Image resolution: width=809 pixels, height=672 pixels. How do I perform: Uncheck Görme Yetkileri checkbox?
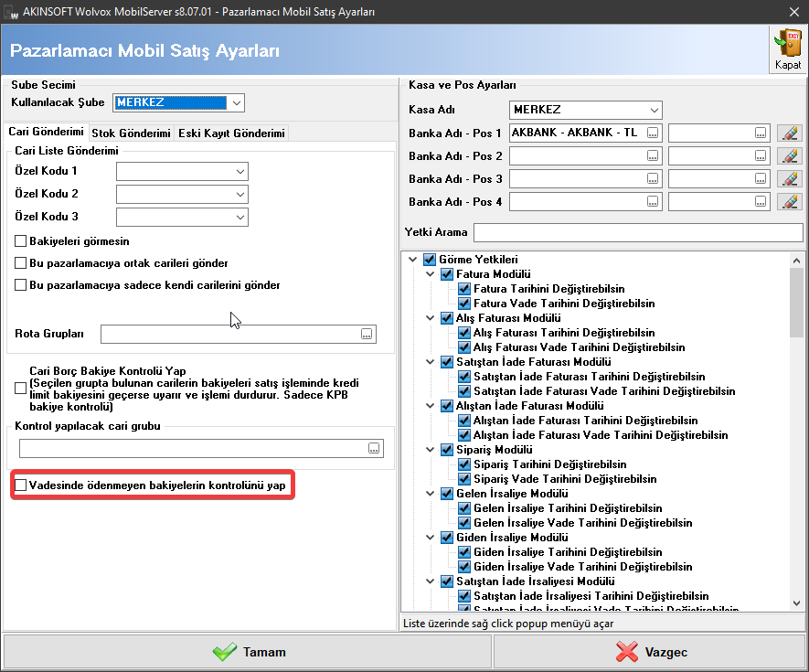(430, 259)
